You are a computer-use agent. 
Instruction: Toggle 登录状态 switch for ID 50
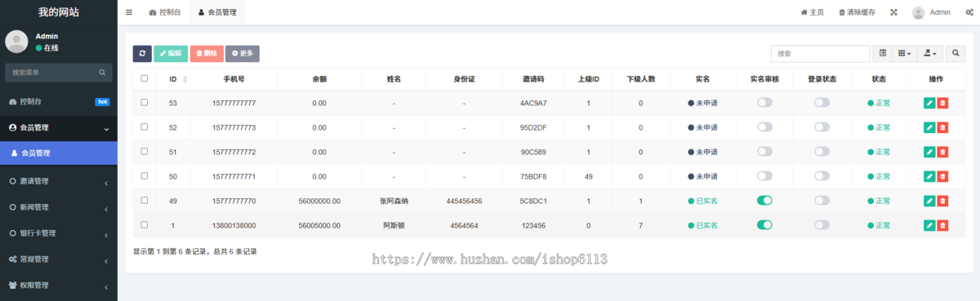pos(822,176)
